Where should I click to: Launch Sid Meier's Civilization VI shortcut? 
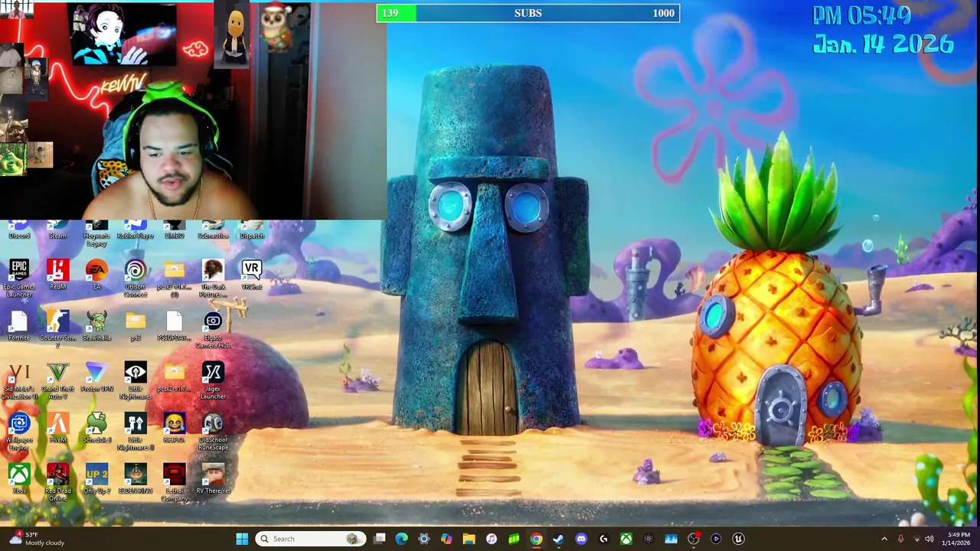[x=19, y=380]
